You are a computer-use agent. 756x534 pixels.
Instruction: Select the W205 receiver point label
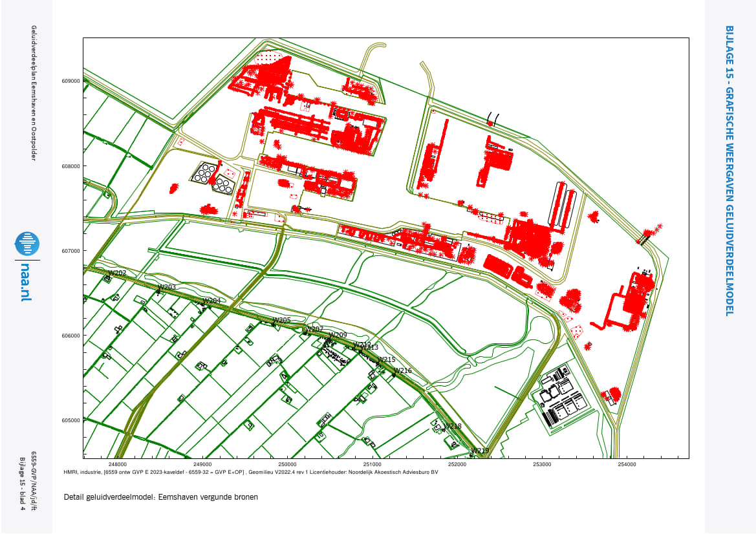[281, 320]
